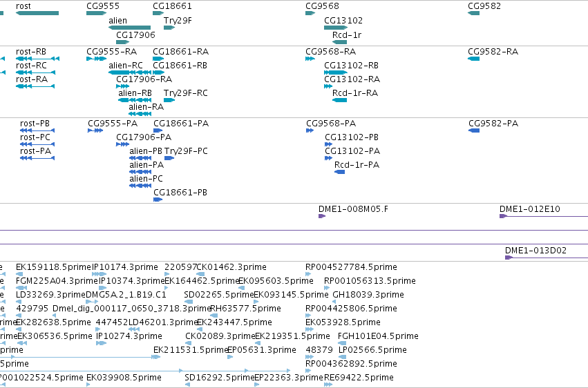This screenshot has width=588, height=388.
Task: Select protein alien-PB
Action: pyautogui.click(x=146, y=151)
